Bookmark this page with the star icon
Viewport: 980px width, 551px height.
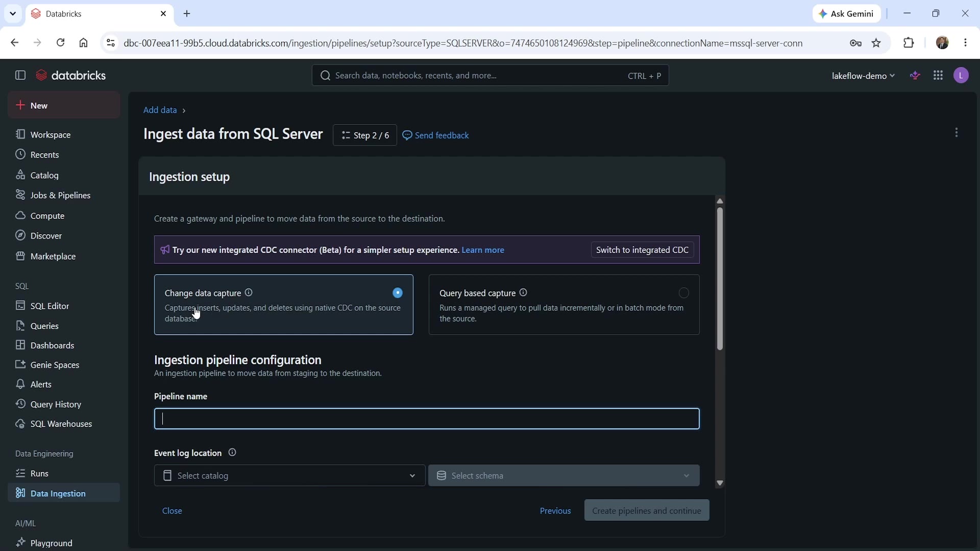point(876,43)
